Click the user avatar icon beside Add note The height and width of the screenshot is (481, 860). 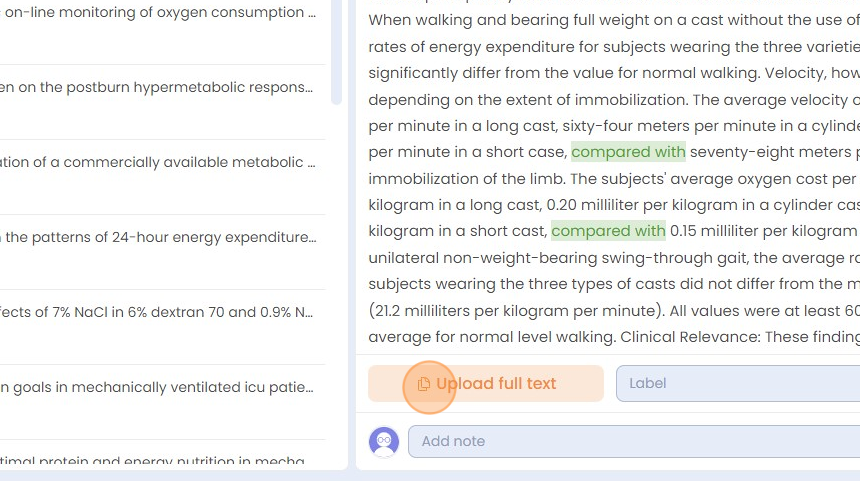tap(384, 442)
